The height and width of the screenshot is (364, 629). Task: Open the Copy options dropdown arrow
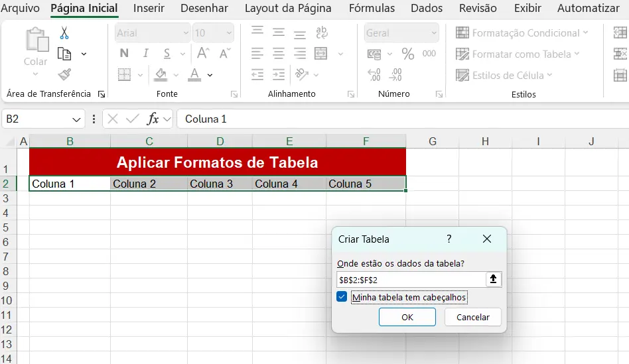[x=84, y=54]
